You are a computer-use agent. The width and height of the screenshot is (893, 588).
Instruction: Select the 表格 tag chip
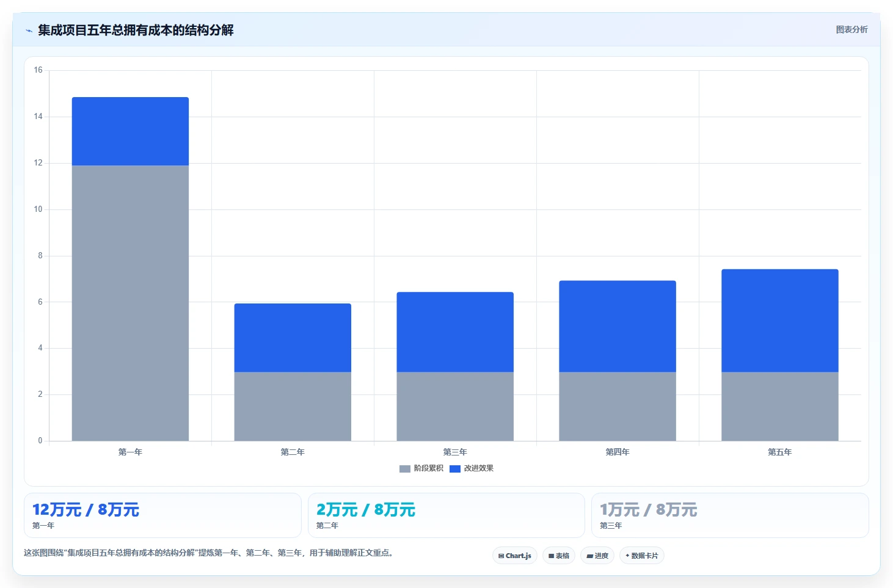[x=558, y=556]
